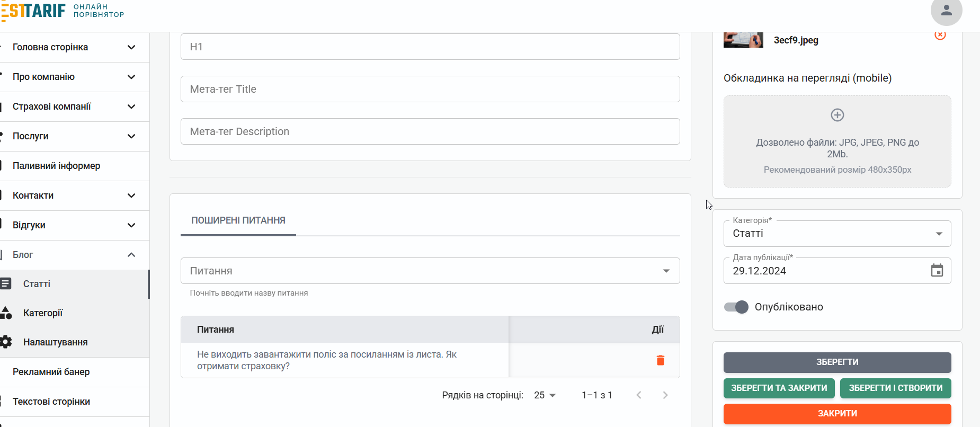Open the Категорія dropdown

click(x=837, y=234)
